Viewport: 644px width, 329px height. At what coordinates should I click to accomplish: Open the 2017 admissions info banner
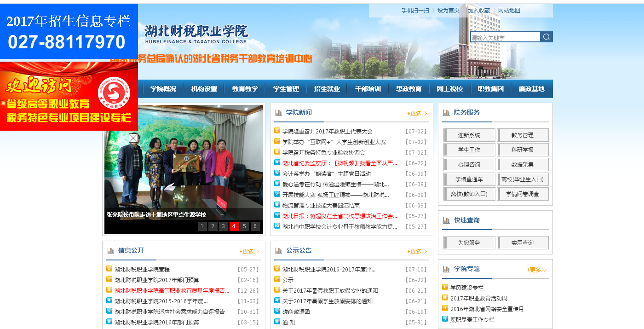tap(69, 31)
